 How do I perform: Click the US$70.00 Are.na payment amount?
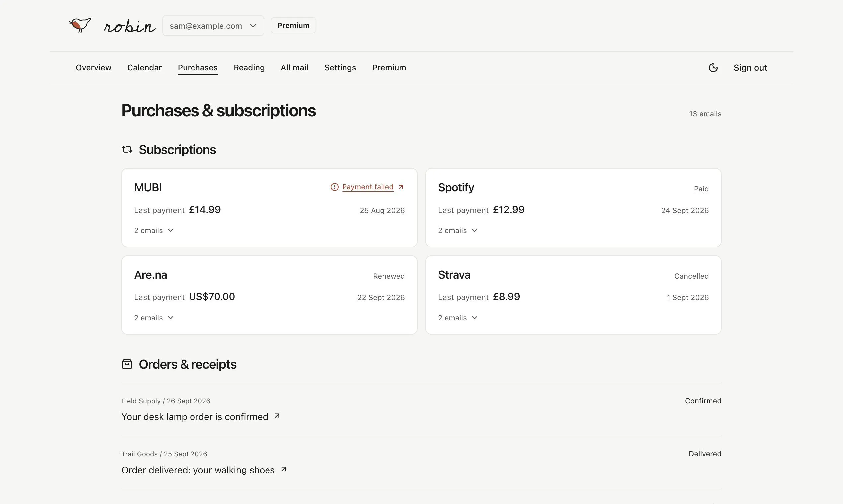(x=212, y=297)
